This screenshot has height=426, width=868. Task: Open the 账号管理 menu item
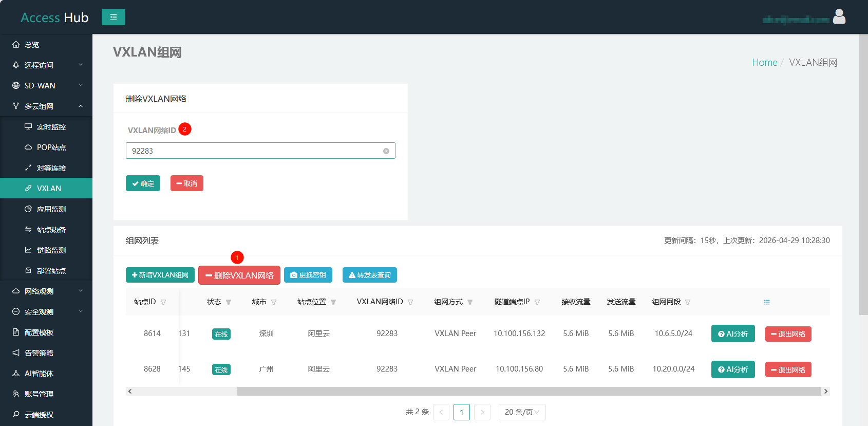[46, 394]
